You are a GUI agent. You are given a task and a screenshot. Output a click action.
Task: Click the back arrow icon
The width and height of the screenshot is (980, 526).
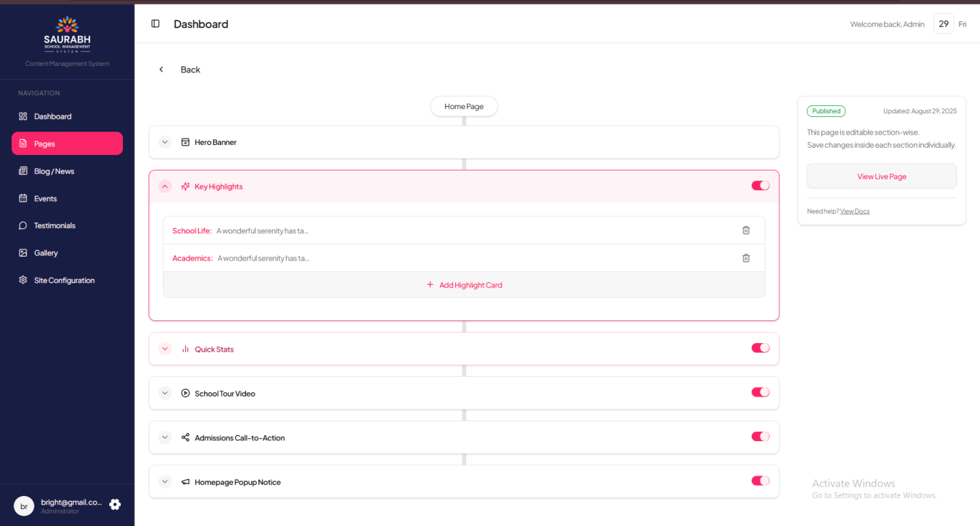click(x=162, y=69)
